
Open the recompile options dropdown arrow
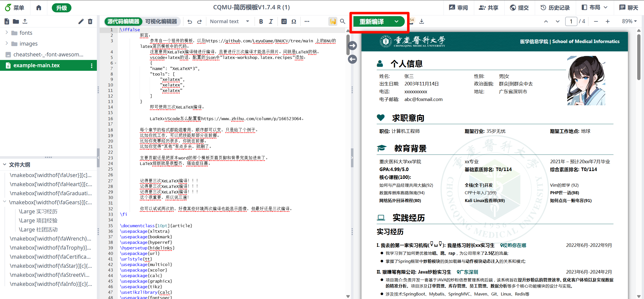tap(396, 21)
